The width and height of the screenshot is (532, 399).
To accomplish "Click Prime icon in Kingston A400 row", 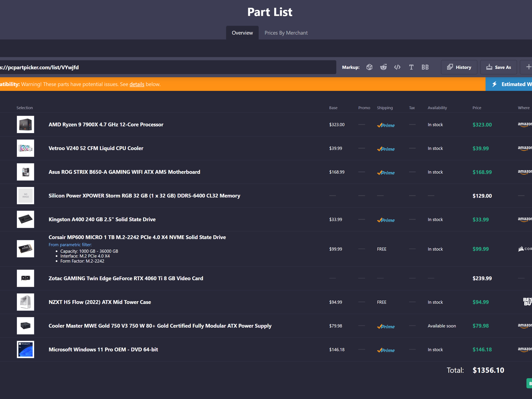I will click(x=386, y=220).
